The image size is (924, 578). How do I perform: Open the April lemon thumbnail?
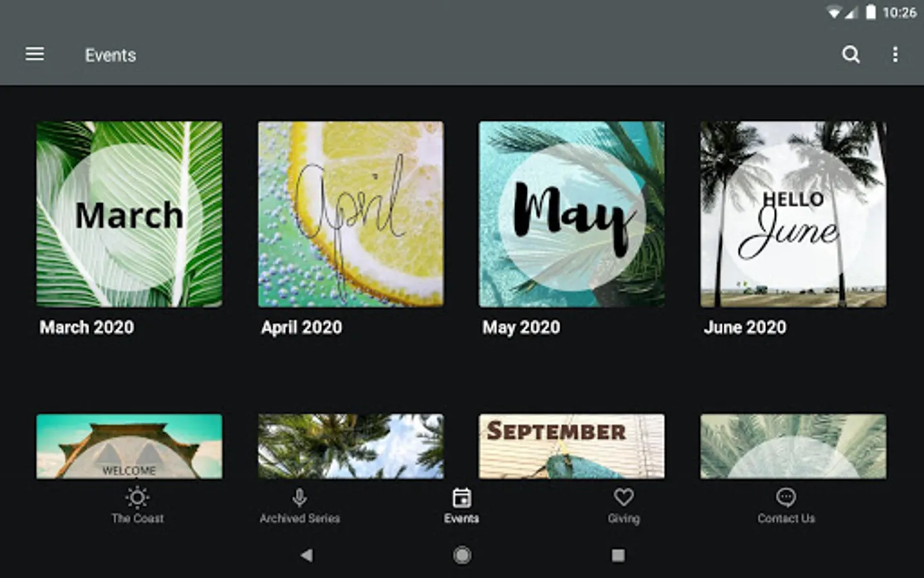[351, 214]
